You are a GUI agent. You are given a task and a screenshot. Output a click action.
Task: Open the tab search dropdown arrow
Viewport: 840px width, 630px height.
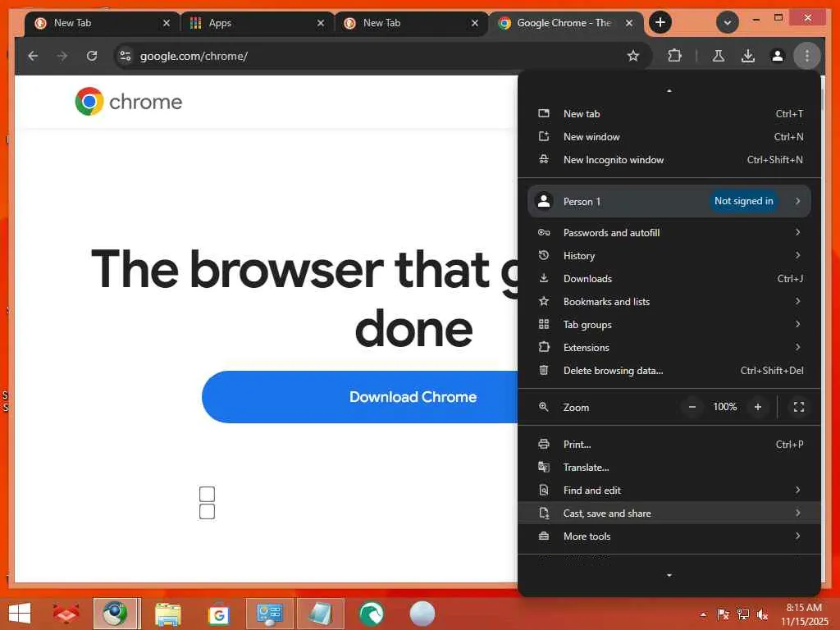click(728, 22)
